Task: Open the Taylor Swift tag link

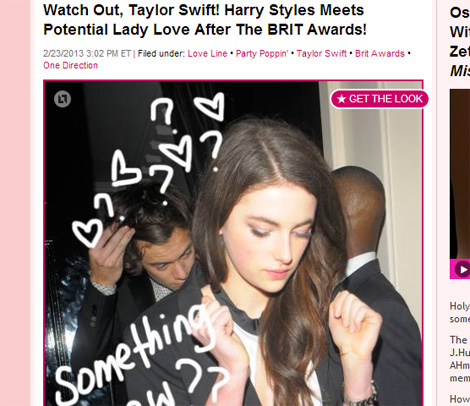Action: 322,54
